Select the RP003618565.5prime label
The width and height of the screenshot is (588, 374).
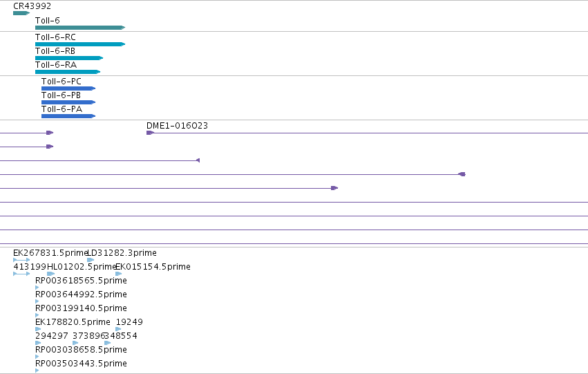pos(81,281)
